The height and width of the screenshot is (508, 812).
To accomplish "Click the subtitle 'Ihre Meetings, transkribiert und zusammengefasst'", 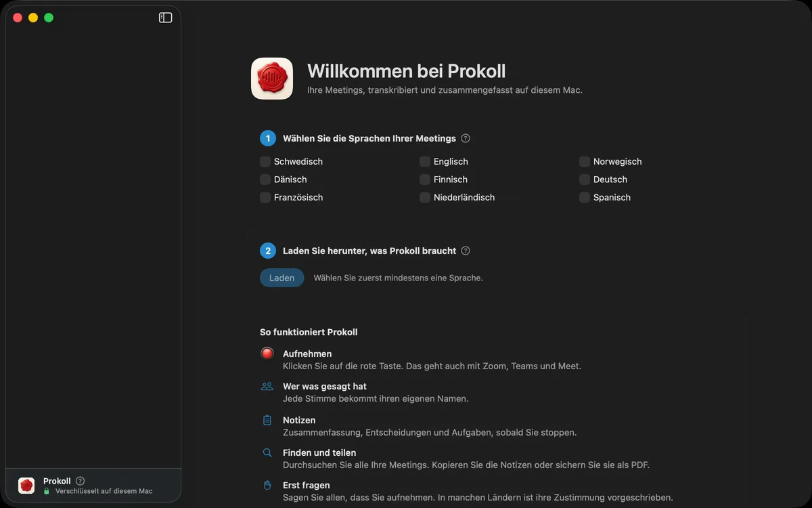I will coord(445,90).
